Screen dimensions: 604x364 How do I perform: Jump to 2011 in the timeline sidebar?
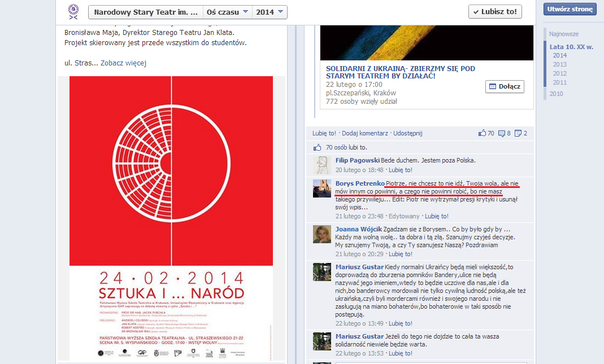click(560, 82)
